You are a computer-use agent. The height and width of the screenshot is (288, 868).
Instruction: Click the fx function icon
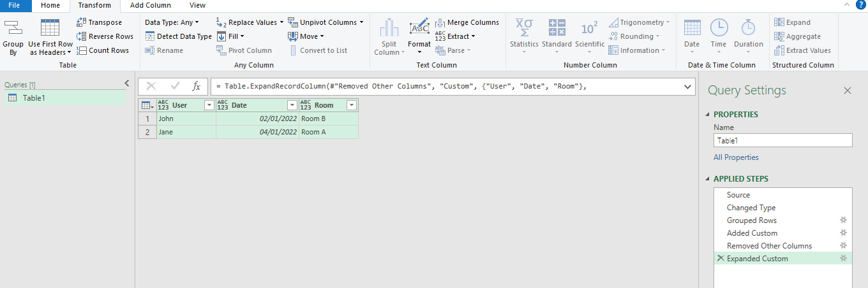[x=197, y=86]
